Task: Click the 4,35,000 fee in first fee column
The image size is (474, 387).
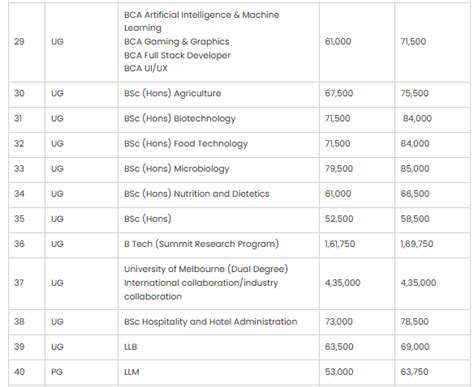Action: (x=342, y=283)
